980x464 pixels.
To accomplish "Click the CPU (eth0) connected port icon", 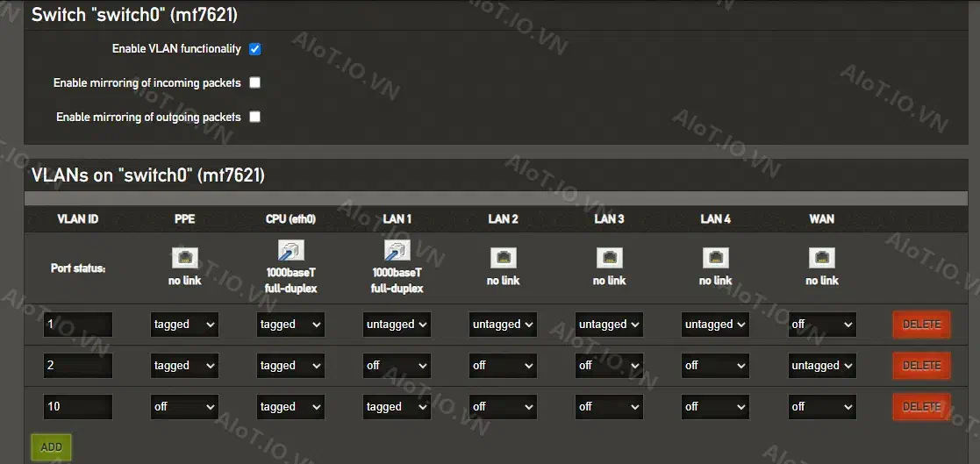I will (290, 251).
